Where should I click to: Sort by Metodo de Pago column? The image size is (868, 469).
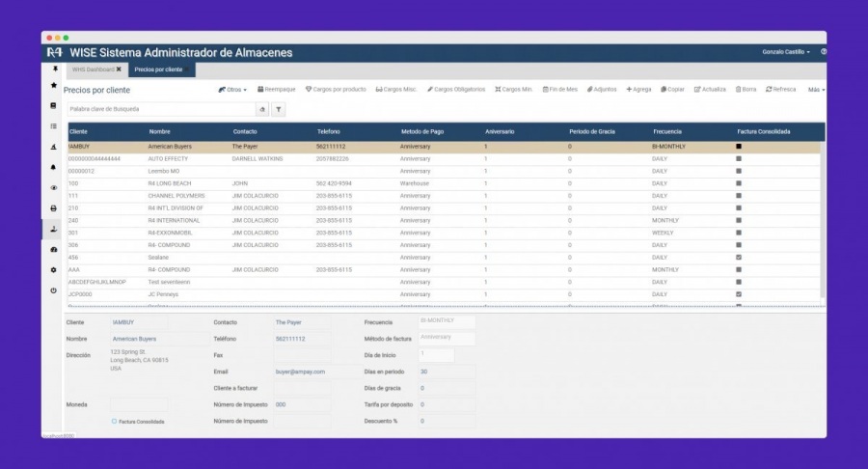[x=422, y=132]
